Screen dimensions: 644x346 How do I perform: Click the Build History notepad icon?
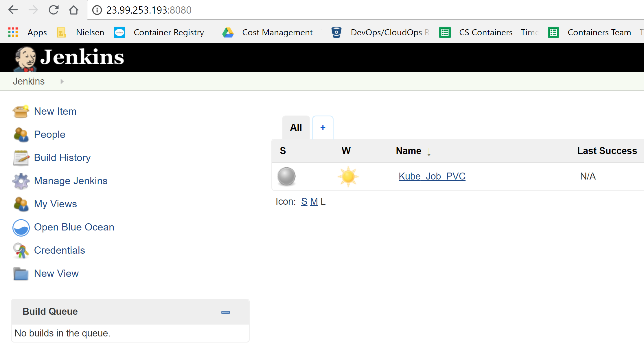[x=21, y=158]
